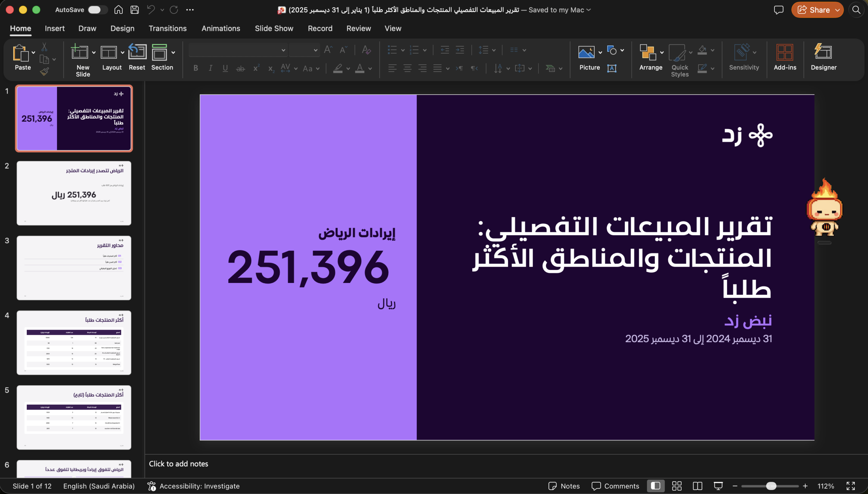Screen dimensions: 868x494
Task: Toggle Underline formatting
Action: pyautogui.click(x=225, y=68)
